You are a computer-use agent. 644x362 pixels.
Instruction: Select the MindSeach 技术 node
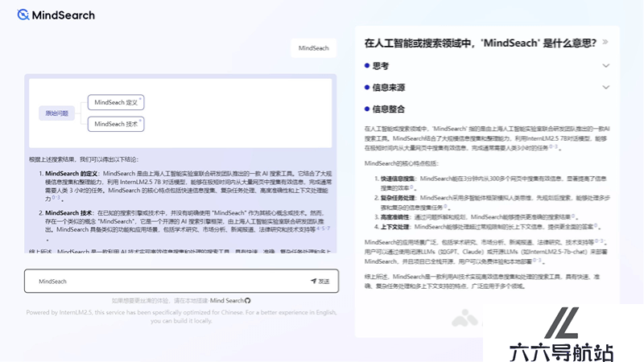pyautogui.click(x=116, y=124)
